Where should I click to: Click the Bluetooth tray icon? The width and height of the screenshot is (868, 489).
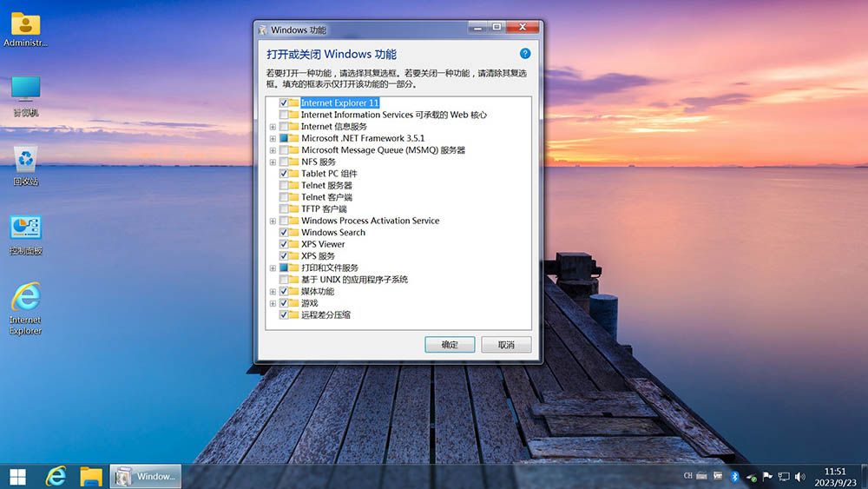734,476
